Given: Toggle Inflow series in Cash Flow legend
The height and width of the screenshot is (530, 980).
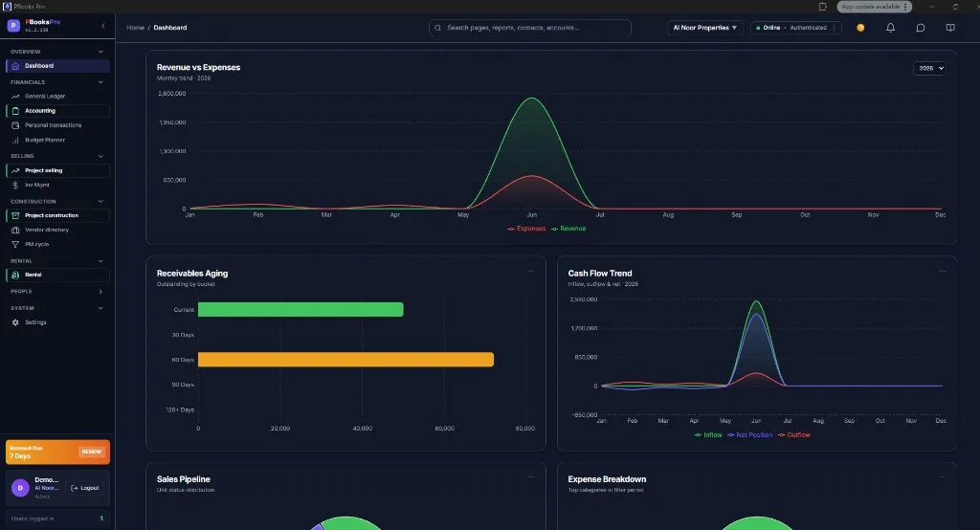Looking at the screenshot, I should (x=708, y=435).
